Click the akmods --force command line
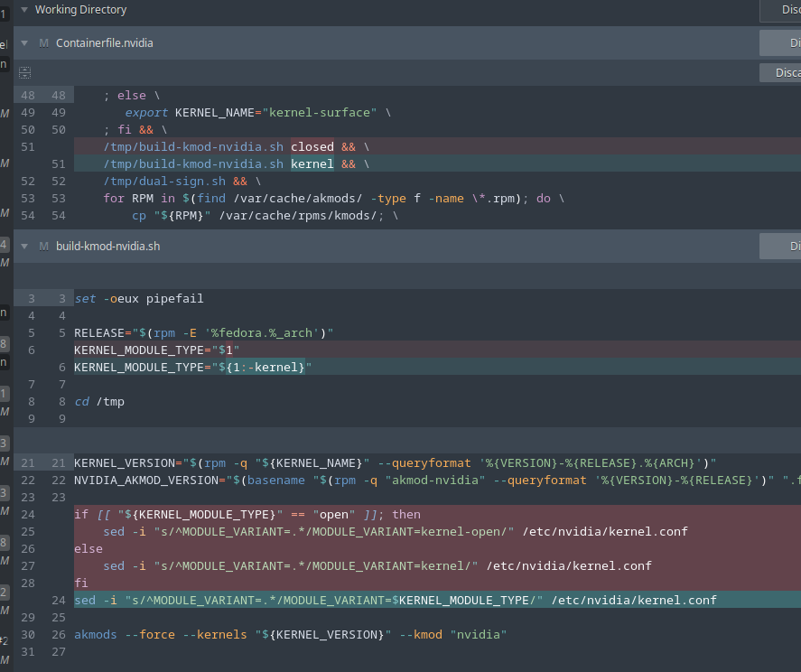The height and width of the screenshot is (672, 801). tap(289, 634)
